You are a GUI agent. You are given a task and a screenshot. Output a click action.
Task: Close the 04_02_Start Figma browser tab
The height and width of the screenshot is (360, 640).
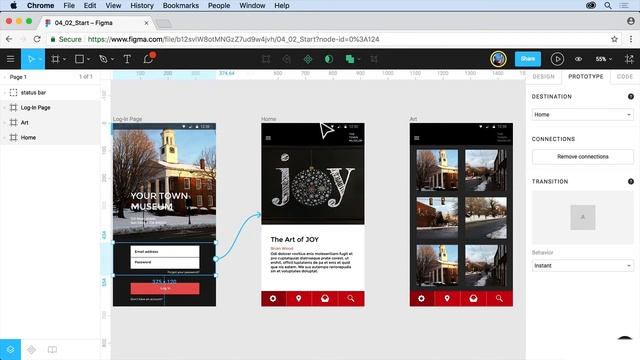[146, 23]
